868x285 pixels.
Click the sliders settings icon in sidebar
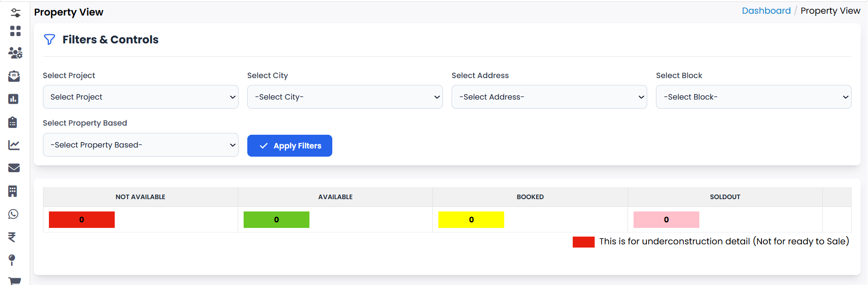click(x=15, y=13)
